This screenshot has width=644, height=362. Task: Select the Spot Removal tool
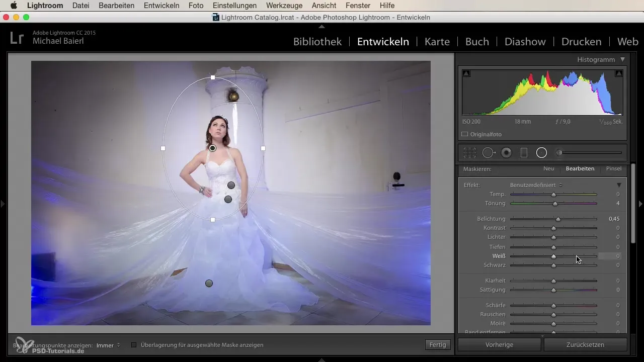489,153
